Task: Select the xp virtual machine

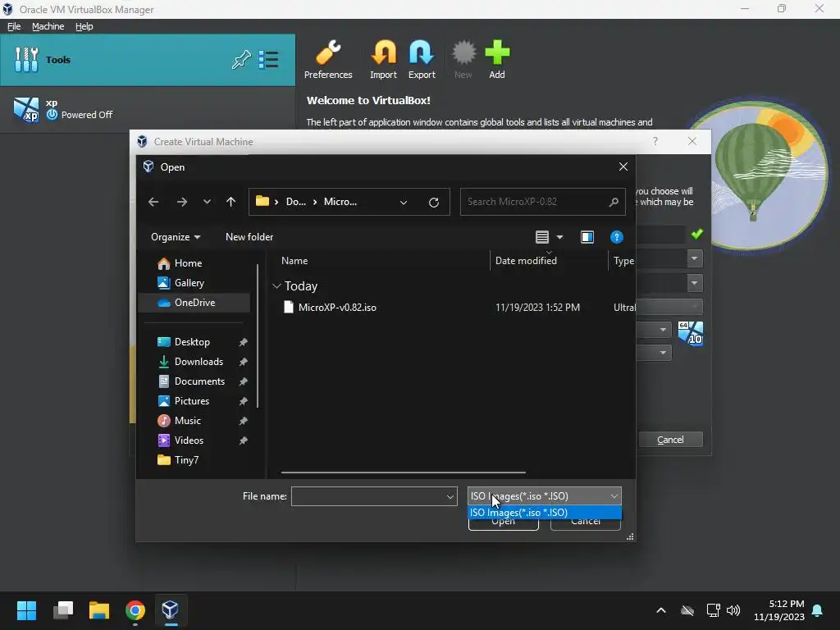Action: click(148, 109)
